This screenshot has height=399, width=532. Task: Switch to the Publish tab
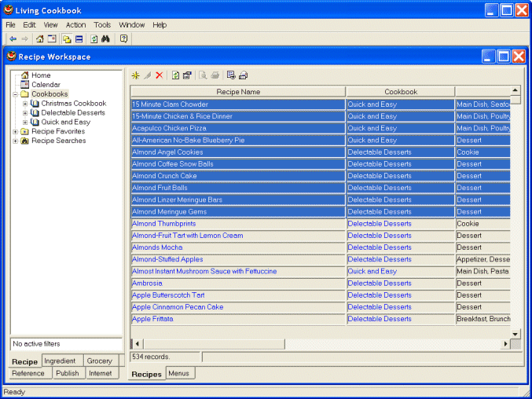pos(68,373)
